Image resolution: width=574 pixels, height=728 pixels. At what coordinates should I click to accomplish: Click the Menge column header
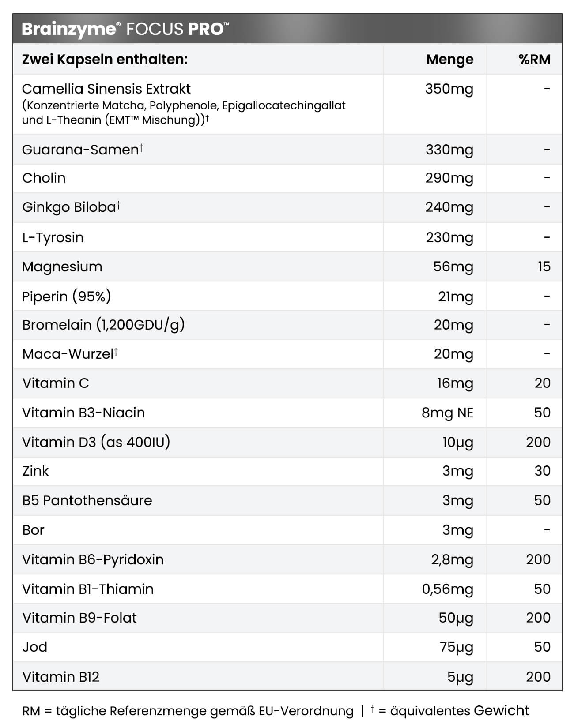[x=449, y=59]
